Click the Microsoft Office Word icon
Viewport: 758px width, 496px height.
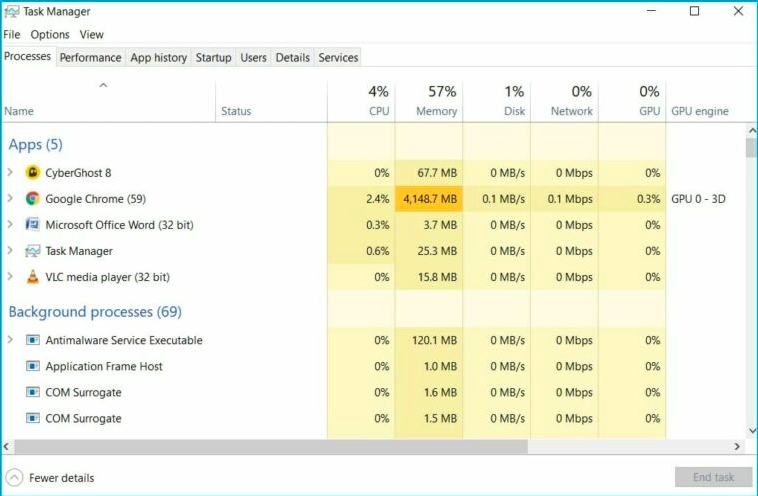click(x=32, y=225)
